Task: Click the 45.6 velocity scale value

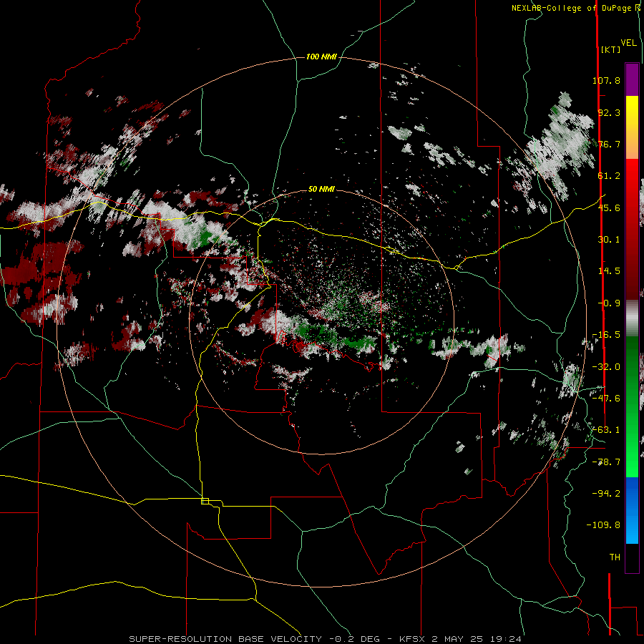Action: pyautogui.click(x=609, y=208)
